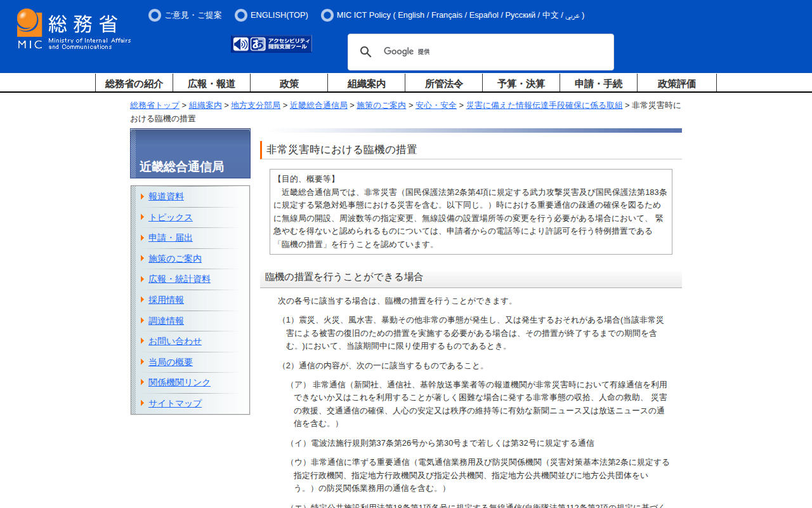Viewport: 812px width, 508px height.
Task: Open the 近畿総合通信局 breadcrumb link
Action: point(318,105)
